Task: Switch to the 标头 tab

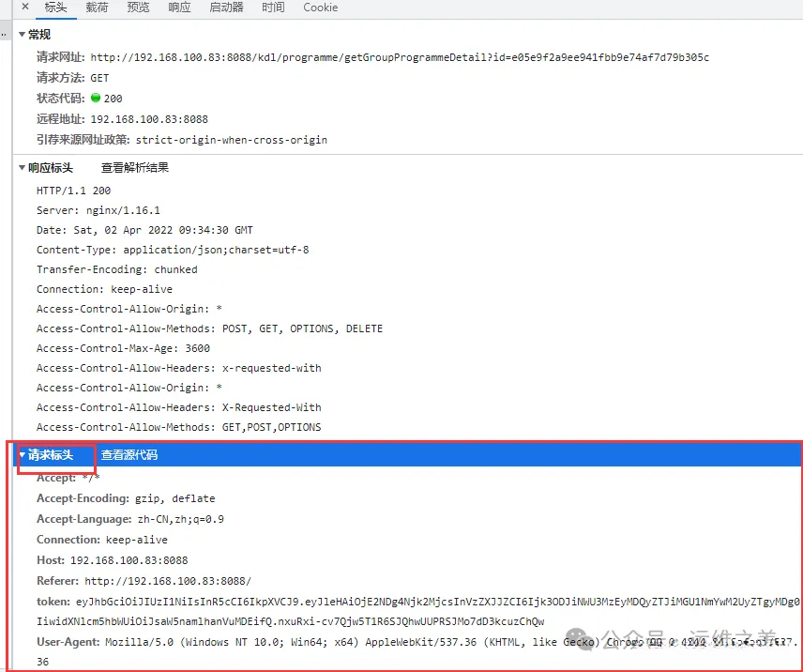Action: click(x=55, y=8)
